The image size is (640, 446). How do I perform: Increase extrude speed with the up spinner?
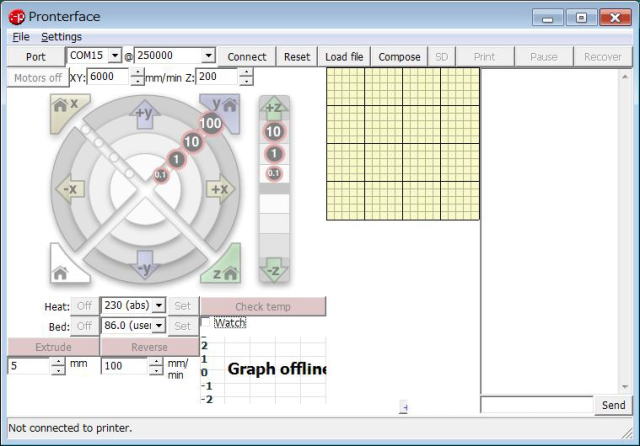156,362
